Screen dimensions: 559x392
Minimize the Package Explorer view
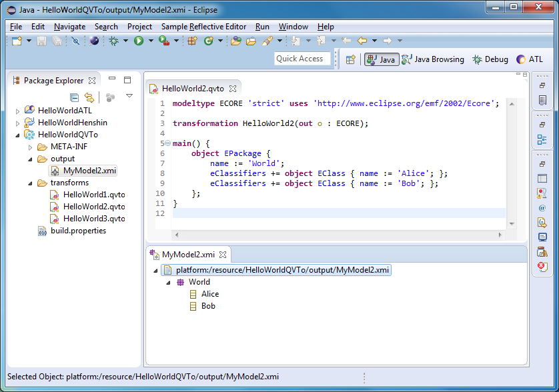click(112, 79)
